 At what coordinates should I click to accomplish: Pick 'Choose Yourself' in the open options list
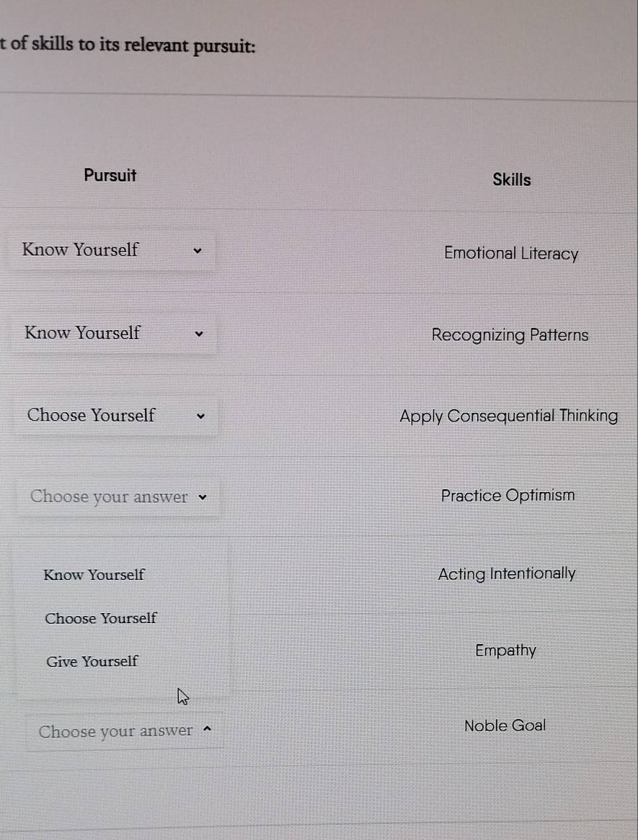click(100, 618)
